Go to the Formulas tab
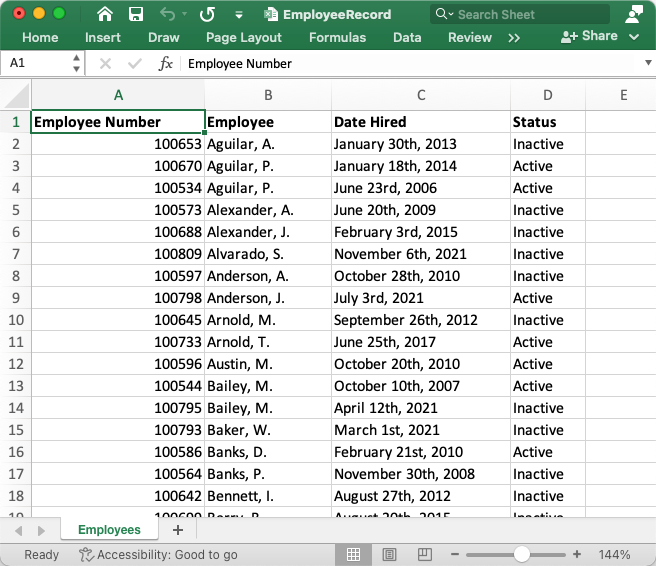 coord(338,38)
